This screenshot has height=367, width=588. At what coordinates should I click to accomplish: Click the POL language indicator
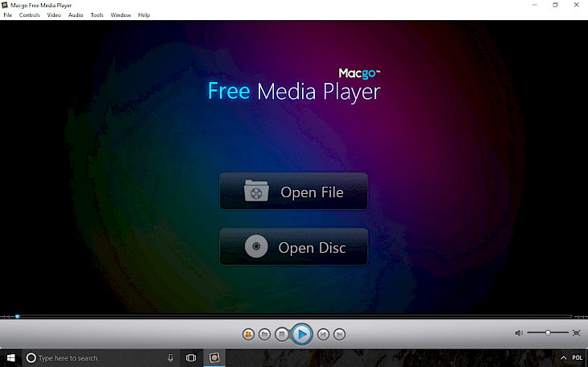pos(578,358)
